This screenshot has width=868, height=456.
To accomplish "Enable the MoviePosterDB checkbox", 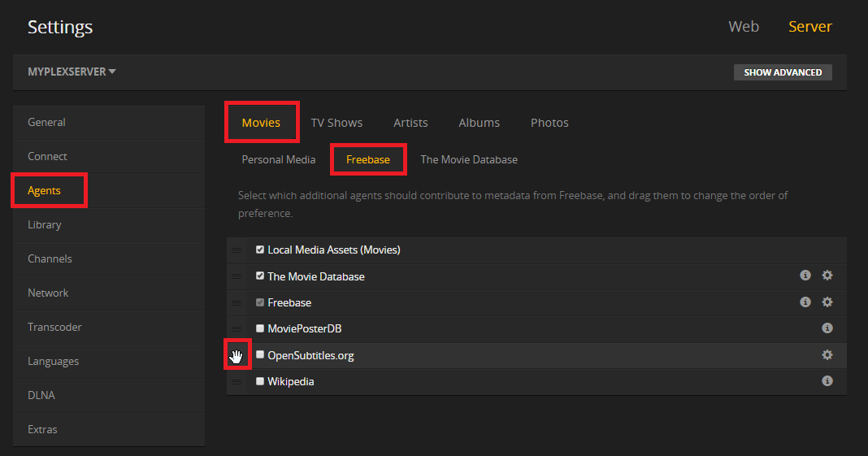I will tap(260, 328).
